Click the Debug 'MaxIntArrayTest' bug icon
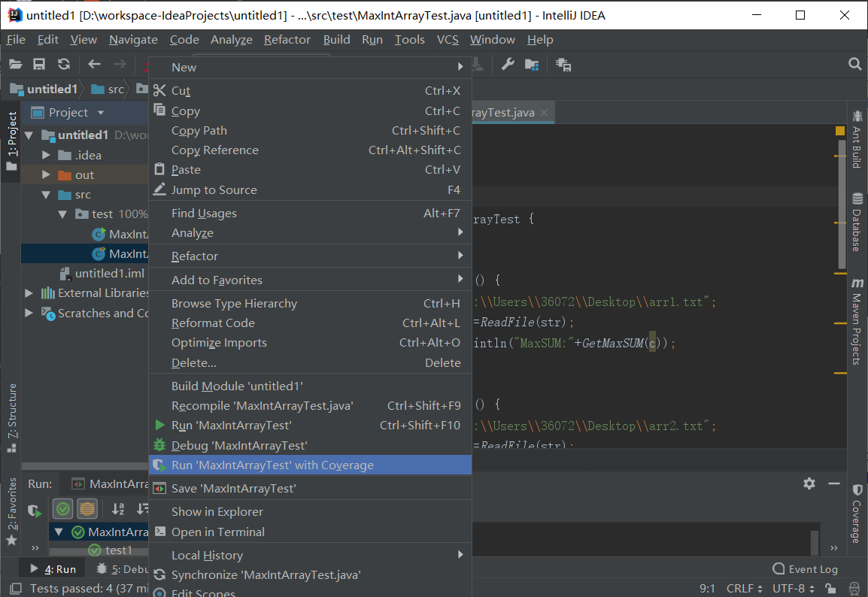This screenshot has width=868, height=597. (x=159, y=445)
